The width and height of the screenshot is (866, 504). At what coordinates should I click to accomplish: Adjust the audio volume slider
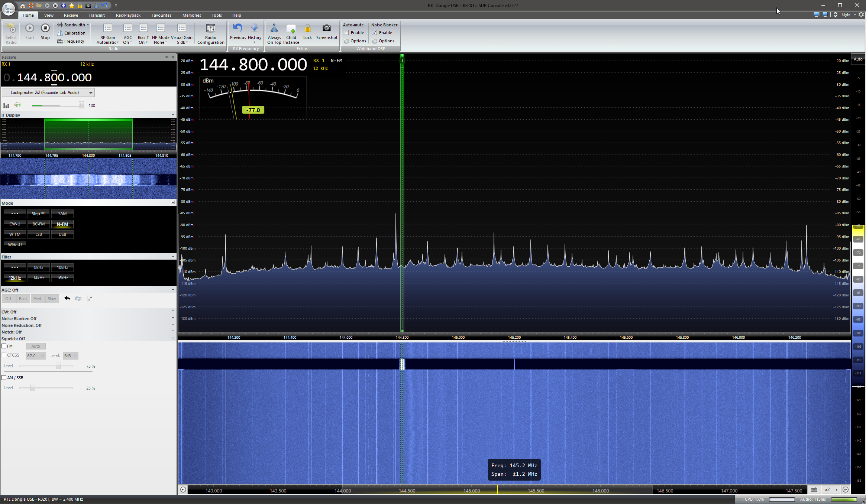81,105
